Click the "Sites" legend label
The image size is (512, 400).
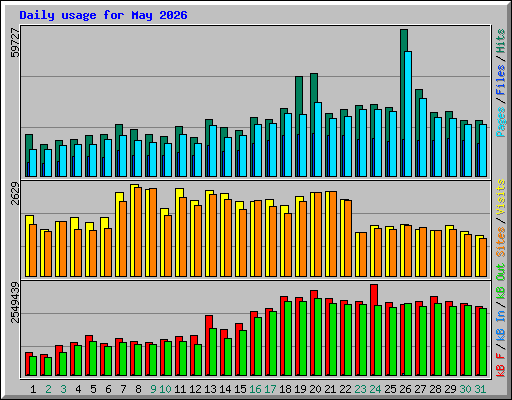point(501,242)
